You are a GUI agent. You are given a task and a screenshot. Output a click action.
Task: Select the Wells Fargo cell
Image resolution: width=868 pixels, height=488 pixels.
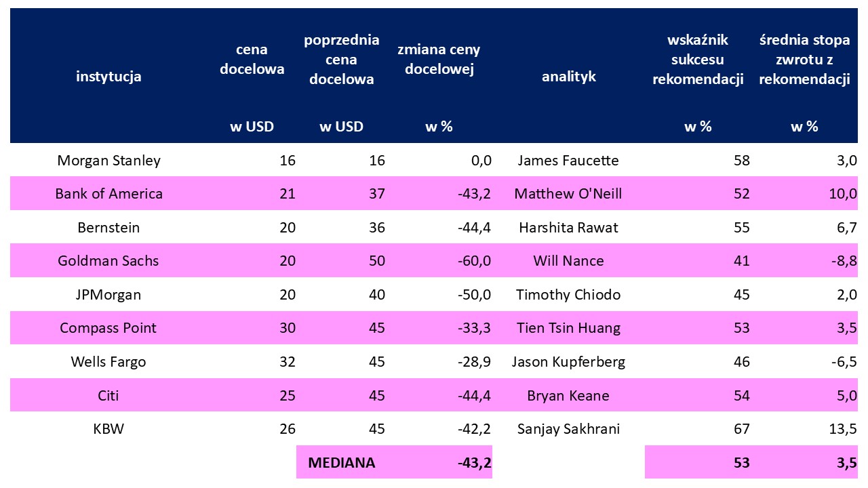pyautogui.click(x=108, y=362)
